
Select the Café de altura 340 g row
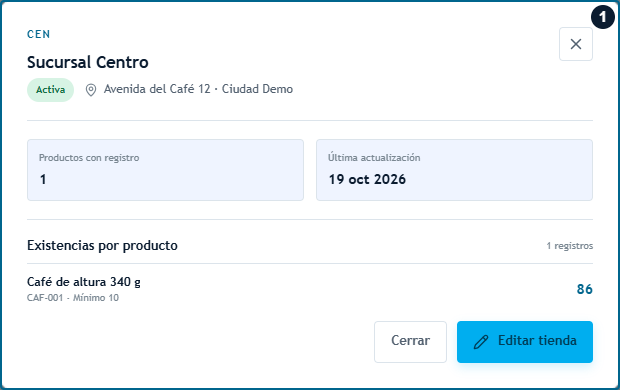pos(310,289)
